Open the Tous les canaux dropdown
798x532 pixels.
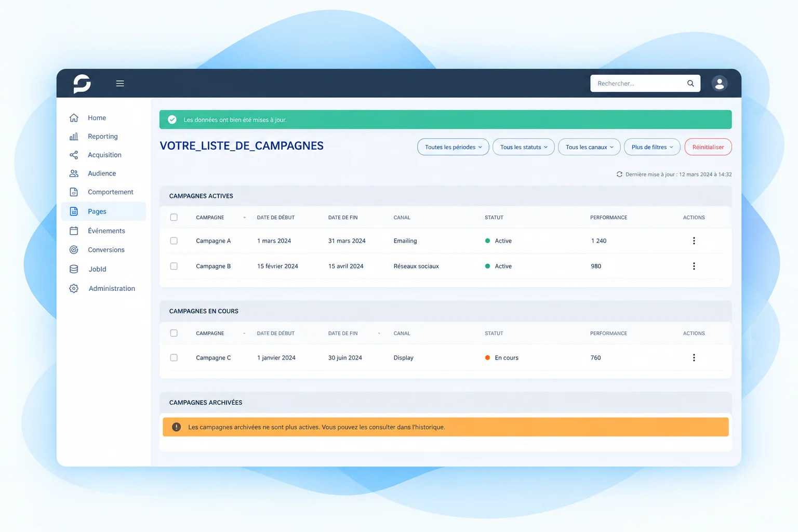[589, 147]
